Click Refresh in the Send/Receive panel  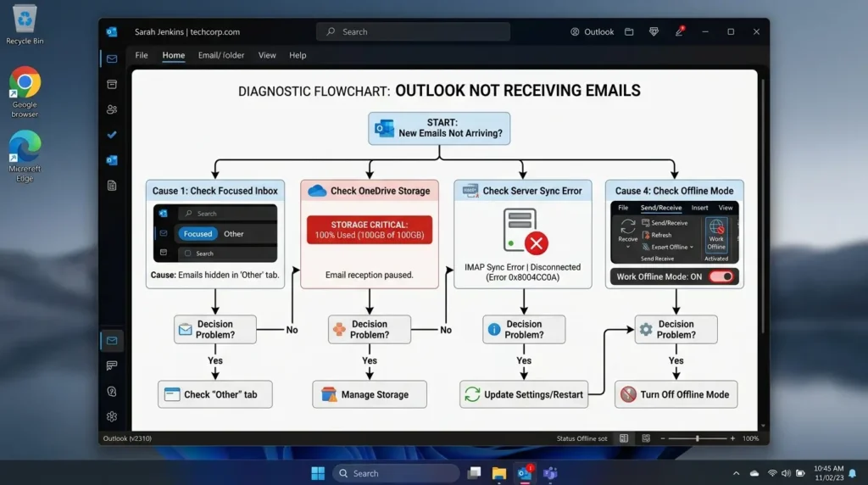point(657,235)
